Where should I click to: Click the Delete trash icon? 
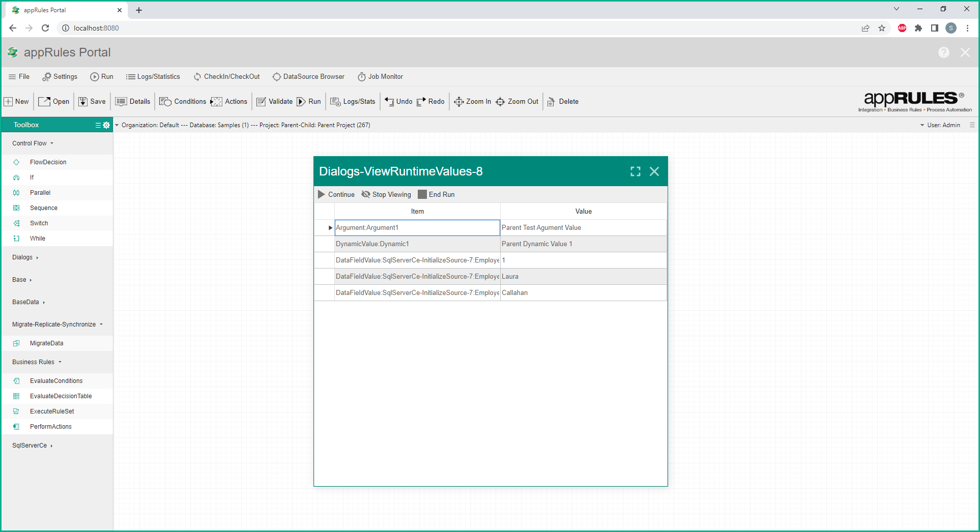pyautogui.click(x=551, y=102)
